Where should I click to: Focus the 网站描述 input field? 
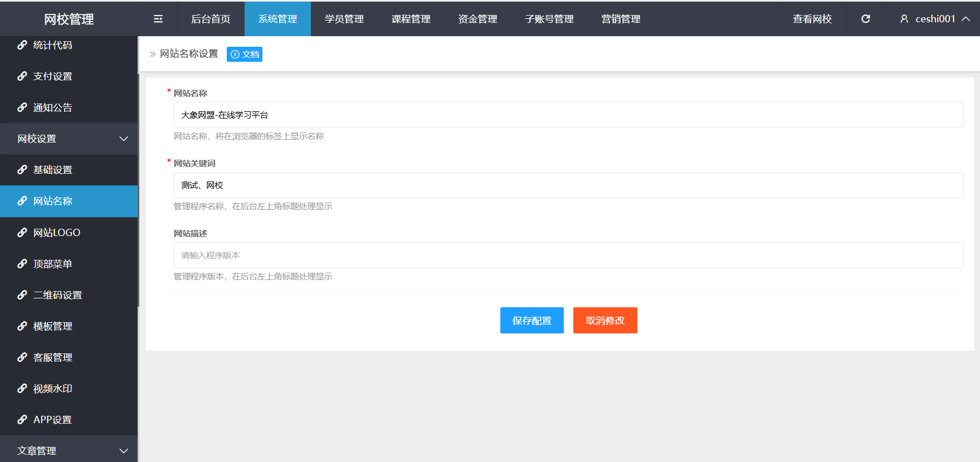click(568, 255)
